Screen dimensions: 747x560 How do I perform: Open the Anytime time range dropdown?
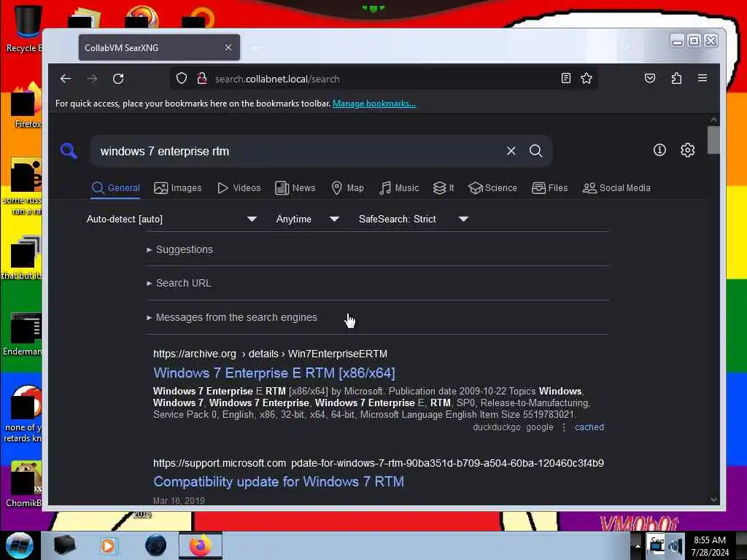[308, 219]
